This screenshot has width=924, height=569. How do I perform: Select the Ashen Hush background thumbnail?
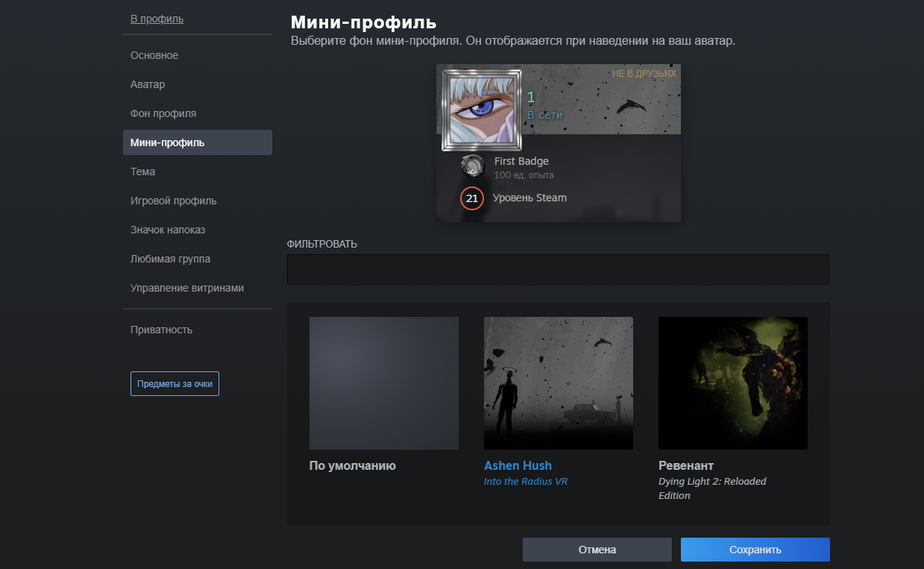[x=559, y=383]
